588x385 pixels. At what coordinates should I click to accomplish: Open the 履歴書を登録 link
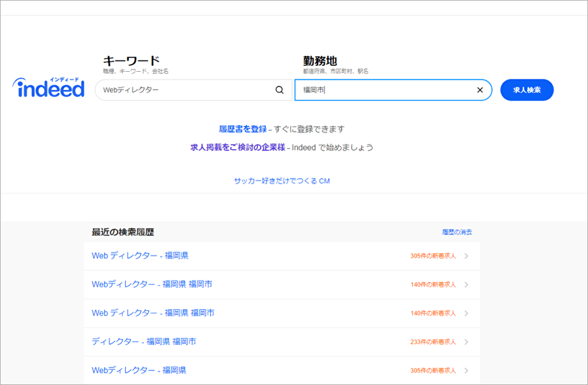click(243, 129)
